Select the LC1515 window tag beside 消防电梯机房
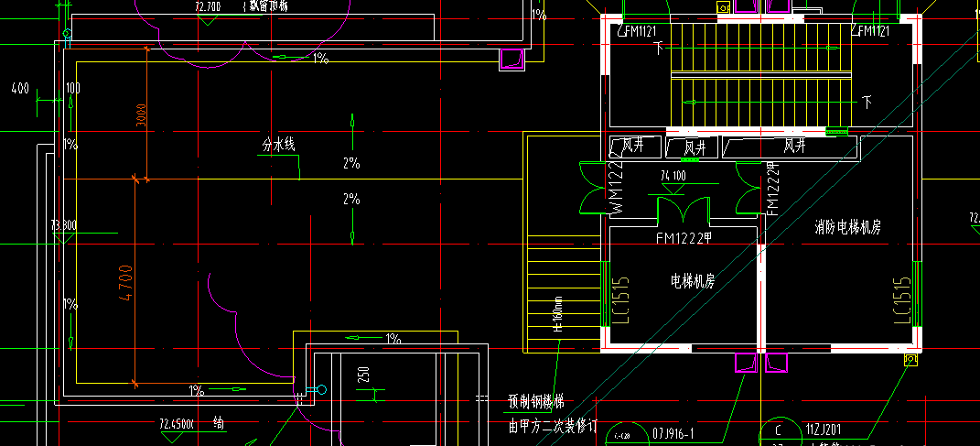The width and height of the screenshot is (980, 446). click(902, 301)
